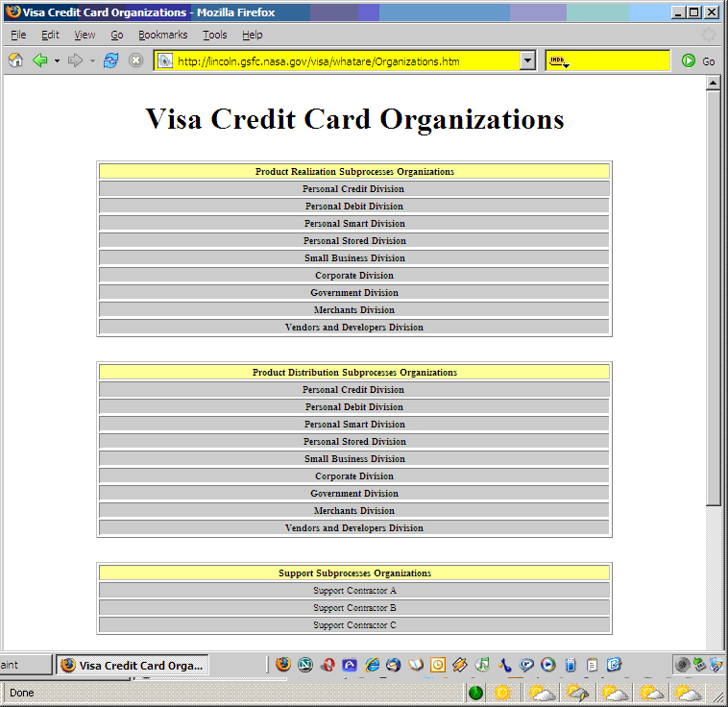Click Small Business Division under Product Distribution
728x707 pixels.
[353, 458]
